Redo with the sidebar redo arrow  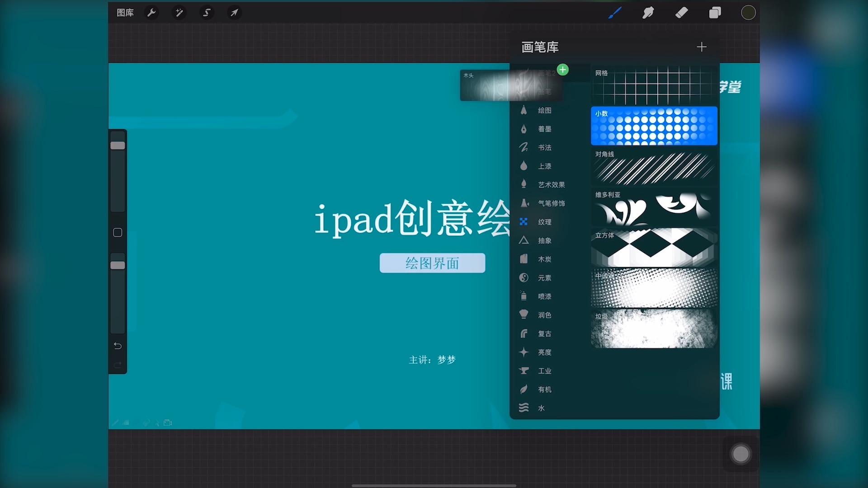(x=118, y=365)
